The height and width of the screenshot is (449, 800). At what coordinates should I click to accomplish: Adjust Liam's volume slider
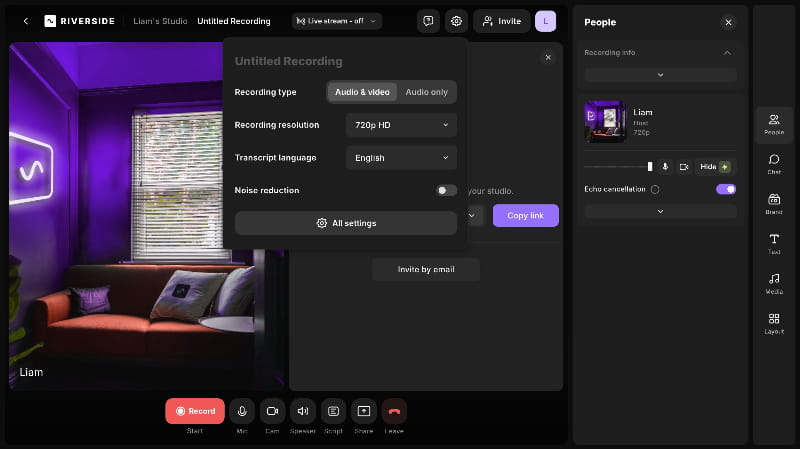pyautogui.click(x=618, y=167)
